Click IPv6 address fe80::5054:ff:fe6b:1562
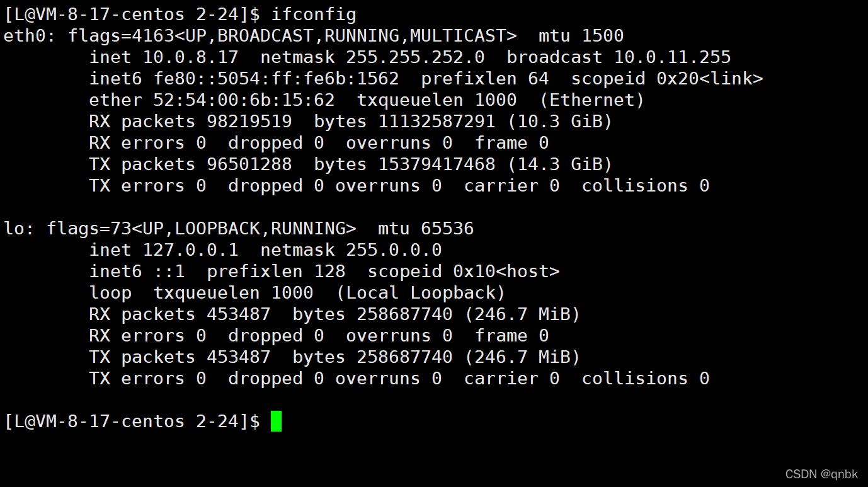 tap(276, 79)
